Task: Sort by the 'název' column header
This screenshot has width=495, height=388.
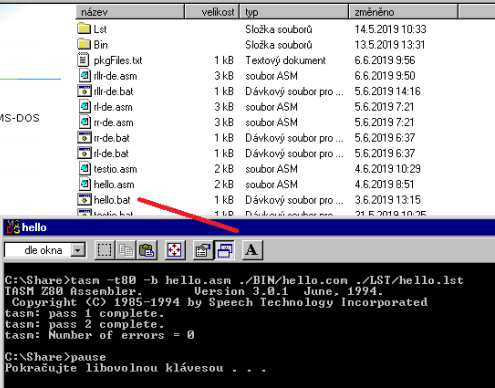Action: point(130,12)
